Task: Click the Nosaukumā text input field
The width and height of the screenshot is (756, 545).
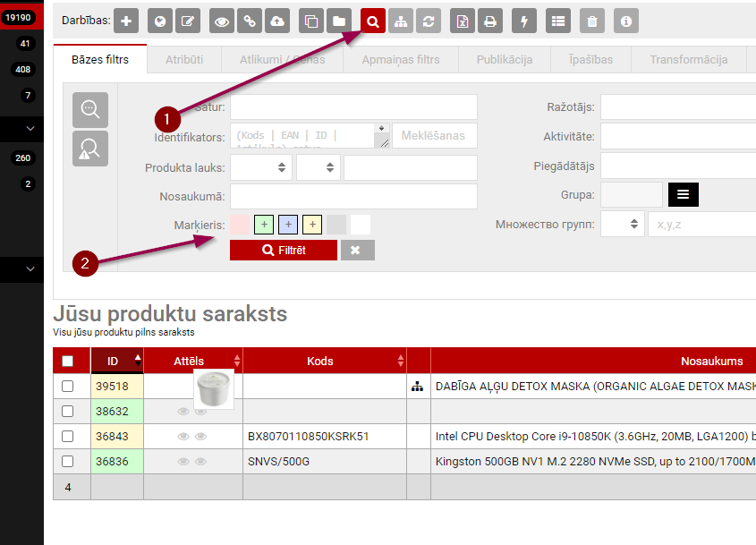Action: pyautogui.click(x=353, y=196)
